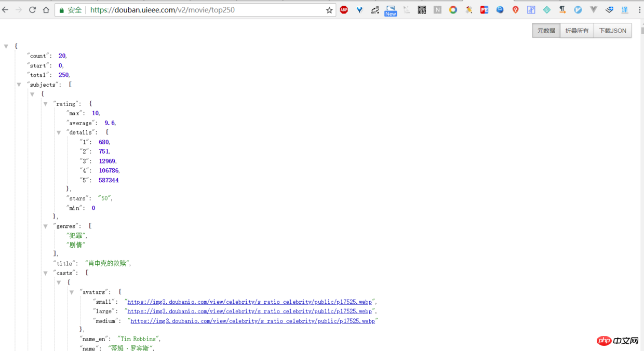Click the 下载JSON button
The image size is (644, 351).
pos(613,31)
